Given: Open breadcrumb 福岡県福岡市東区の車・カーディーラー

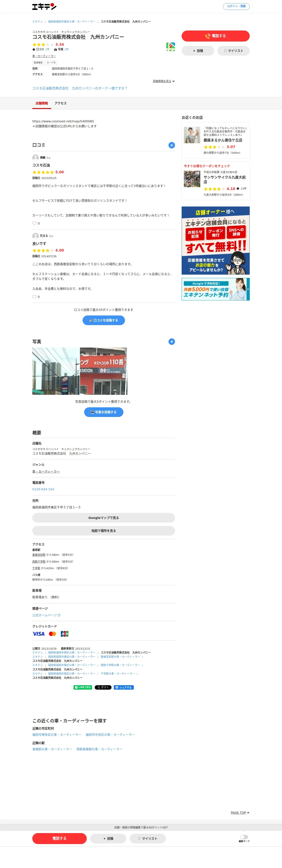Looking at the screenshot, I should point(72,22).
